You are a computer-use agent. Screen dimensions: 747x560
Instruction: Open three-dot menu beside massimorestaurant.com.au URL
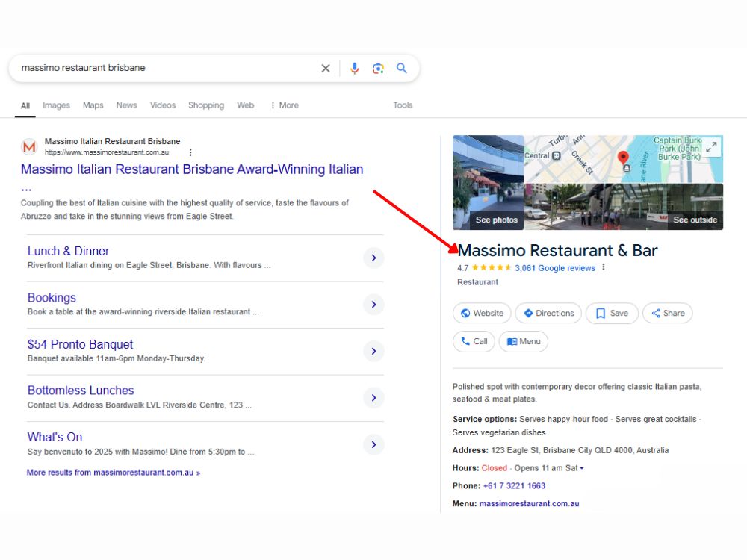pyautogui.click(x=190, y=152)
